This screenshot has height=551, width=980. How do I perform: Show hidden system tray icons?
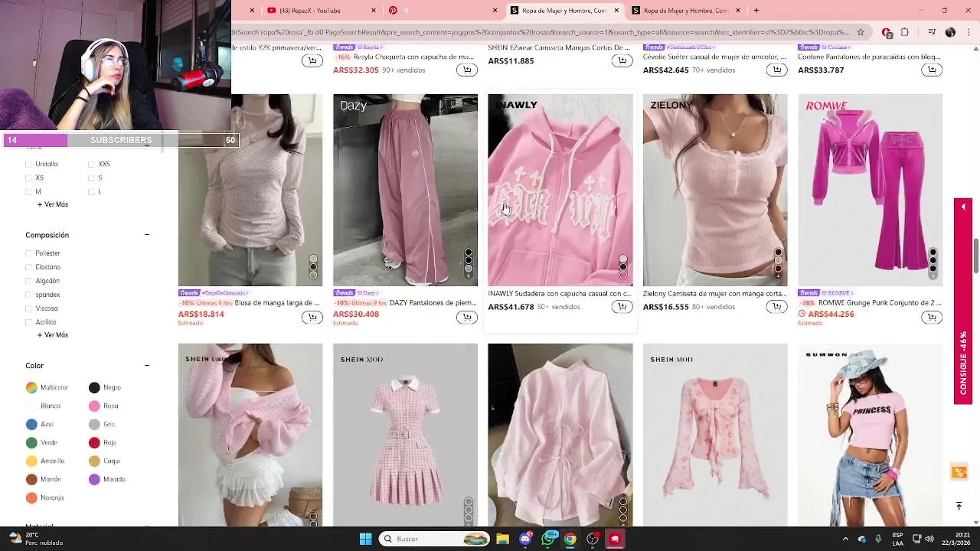(x=845, y=539)
